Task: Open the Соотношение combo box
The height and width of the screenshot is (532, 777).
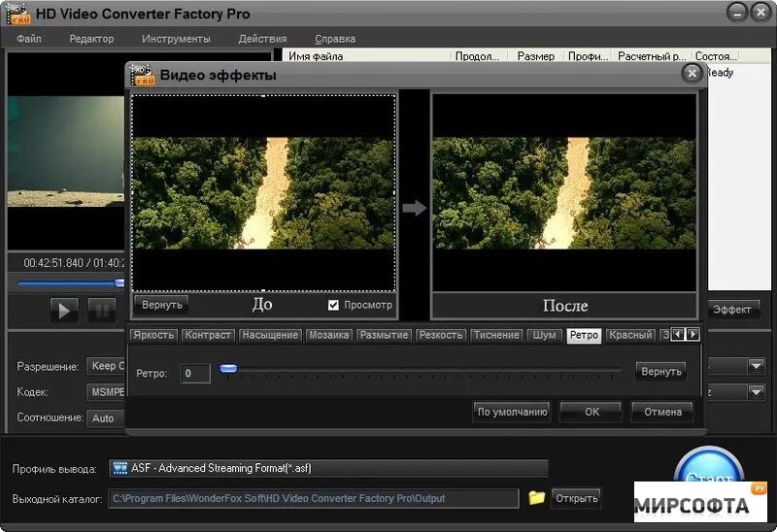Action: click(x=106, y=418)
